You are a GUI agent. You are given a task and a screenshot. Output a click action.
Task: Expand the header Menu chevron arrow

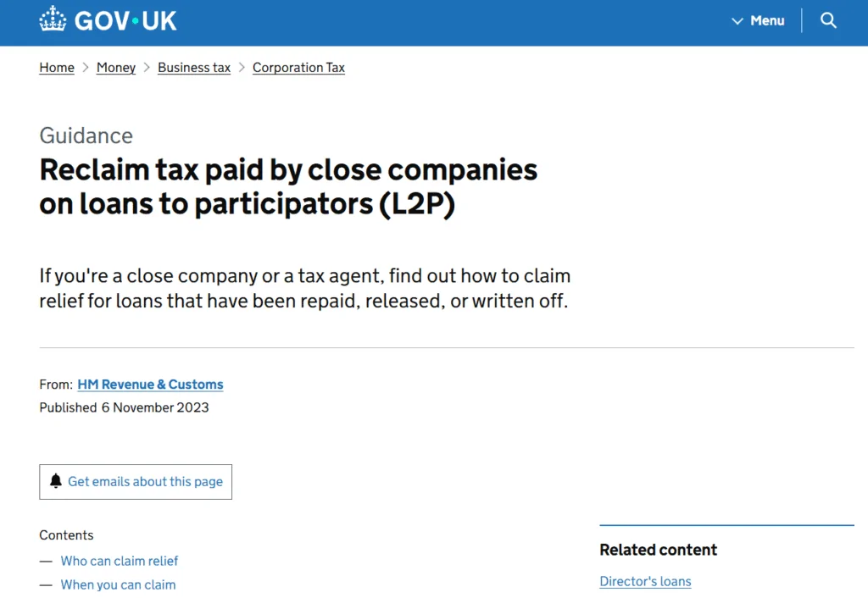tap(737, 20)
